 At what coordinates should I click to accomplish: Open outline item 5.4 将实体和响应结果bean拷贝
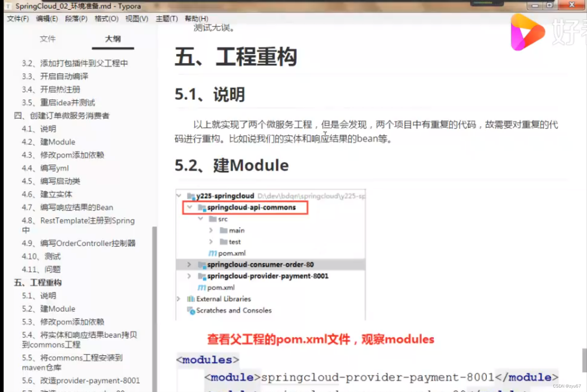(79, 340)
